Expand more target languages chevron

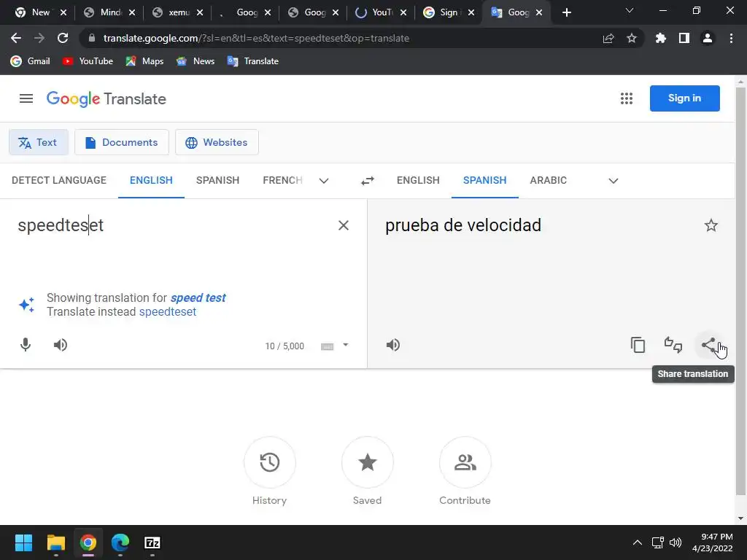[614, 181]
